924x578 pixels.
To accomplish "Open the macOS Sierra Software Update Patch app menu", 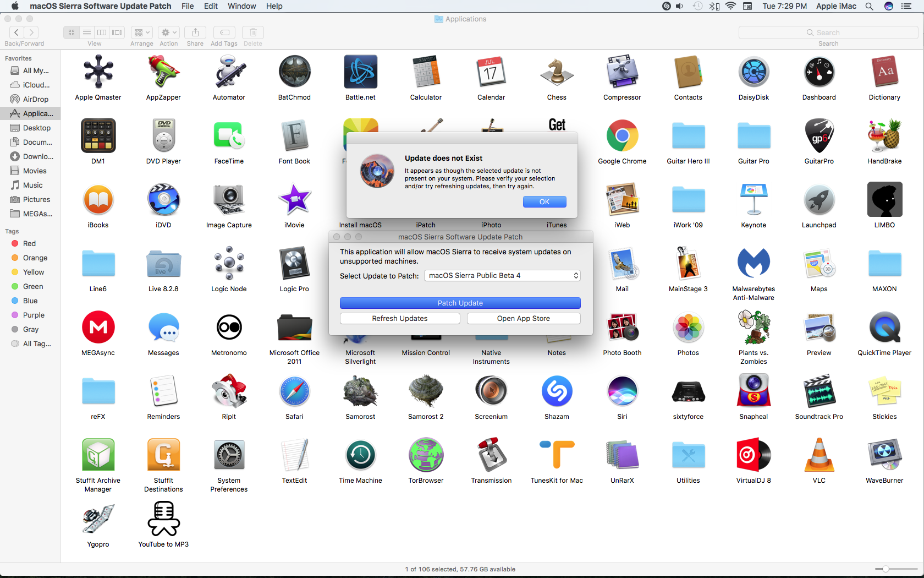I will 101,6.
